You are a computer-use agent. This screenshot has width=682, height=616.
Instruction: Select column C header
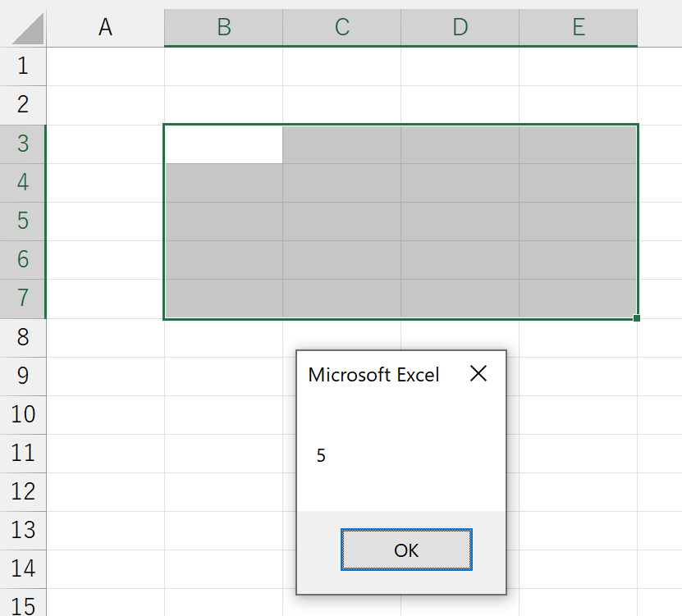coord(342,27)
